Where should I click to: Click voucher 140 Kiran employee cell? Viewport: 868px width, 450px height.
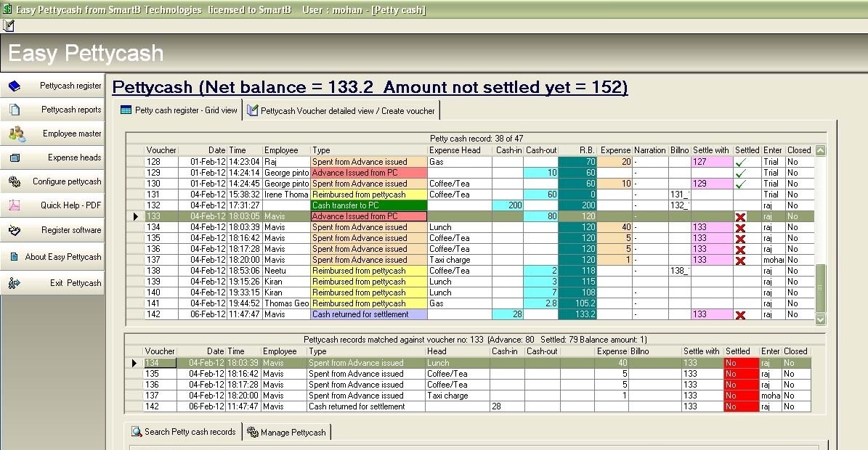[286, 292]
